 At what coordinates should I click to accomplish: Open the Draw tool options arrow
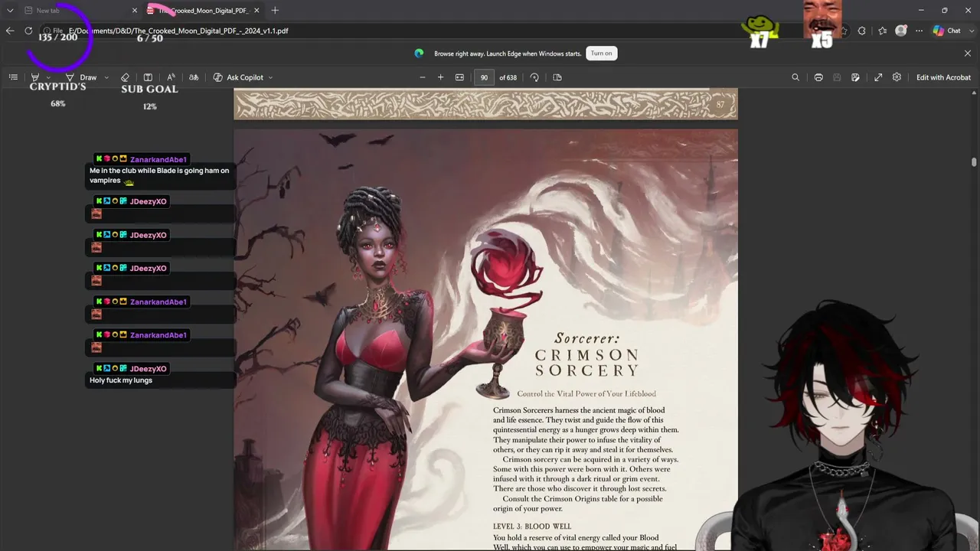(106, 77)
